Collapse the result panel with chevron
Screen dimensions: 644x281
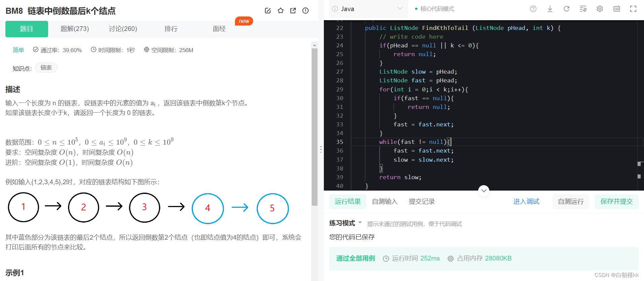484,191
